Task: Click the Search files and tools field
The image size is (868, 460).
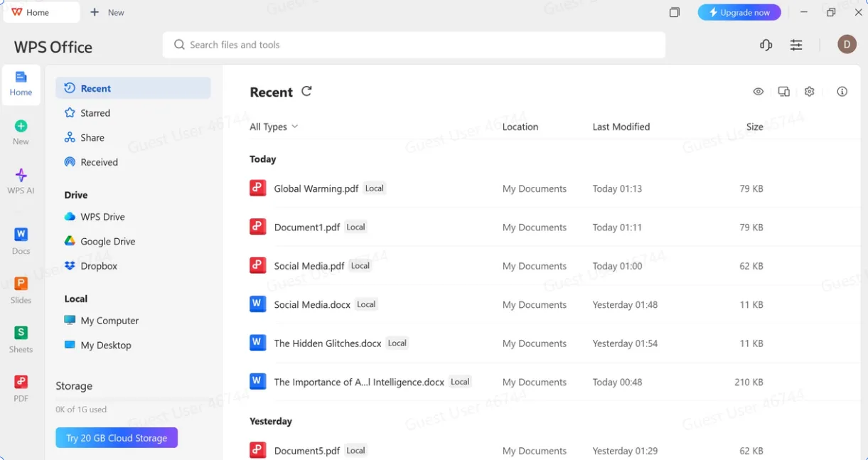Action: 412,45
